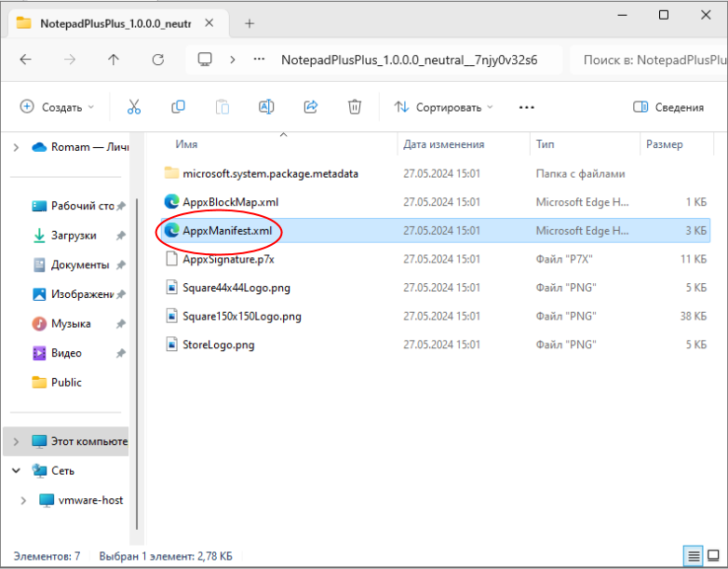Refresh the folder view
The width and height of the screenshot is (728, 569).
(158, 60)
